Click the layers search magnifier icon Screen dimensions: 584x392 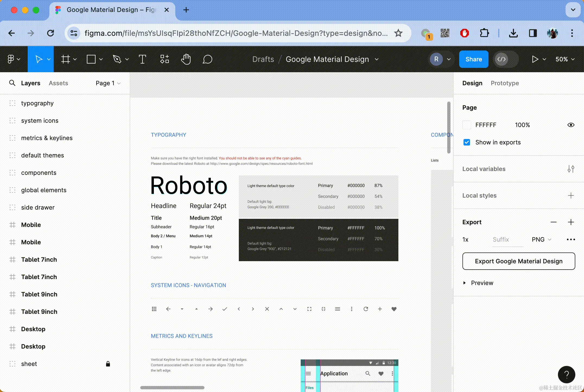pos(12,83)
